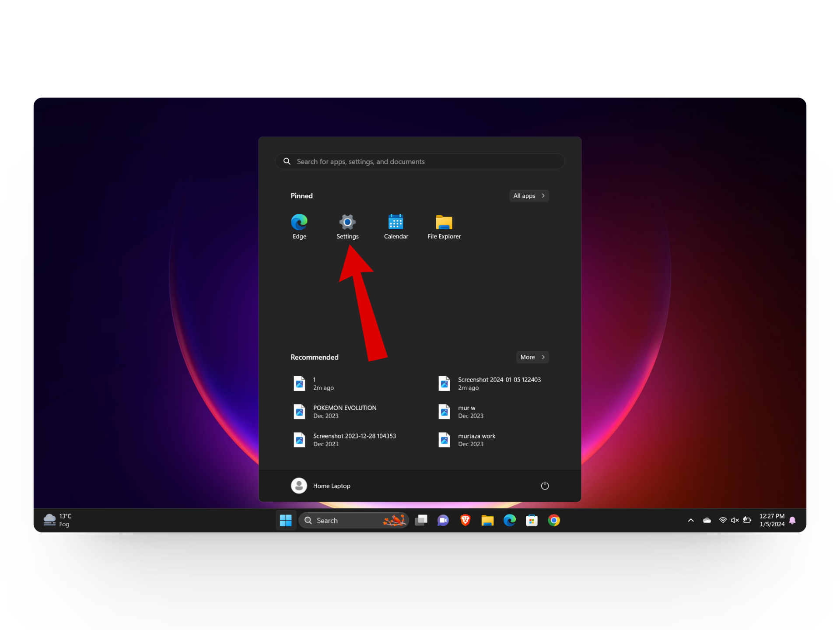Open the POKEMON EVOLUTION recommended file
840x630 pixels.
(x=344, y=412)
